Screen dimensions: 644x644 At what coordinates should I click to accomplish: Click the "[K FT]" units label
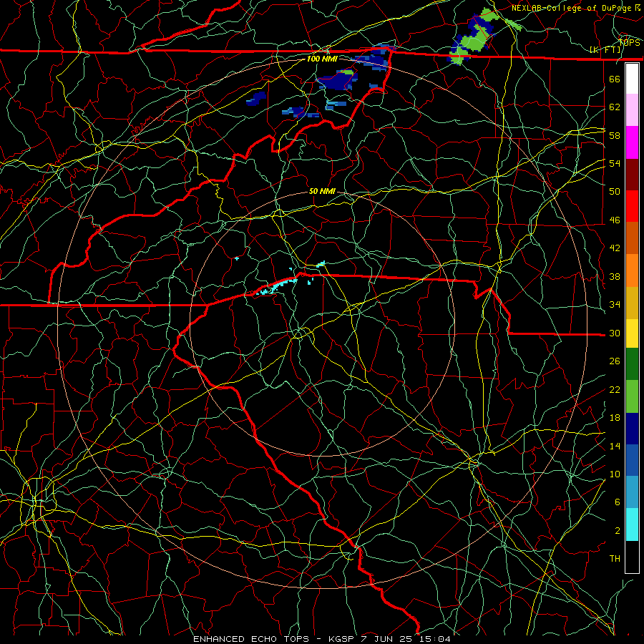605,49
